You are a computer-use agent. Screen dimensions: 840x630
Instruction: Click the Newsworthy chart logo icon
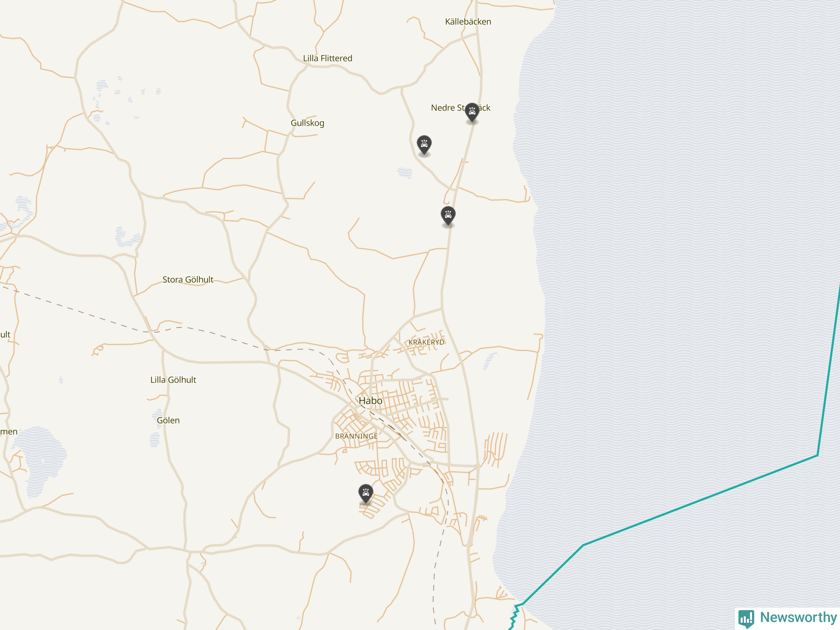pyautogui.click(x=746, y=618)
